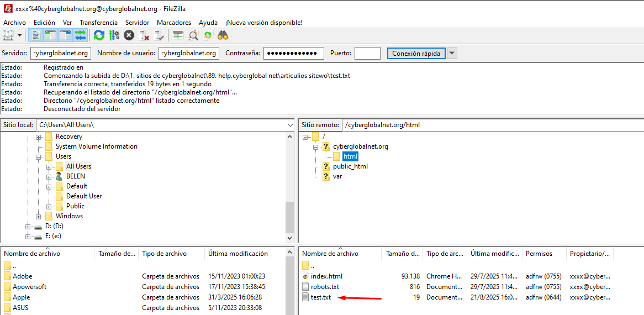Select the remote public_html folder
644x315 pixels.
350,166
